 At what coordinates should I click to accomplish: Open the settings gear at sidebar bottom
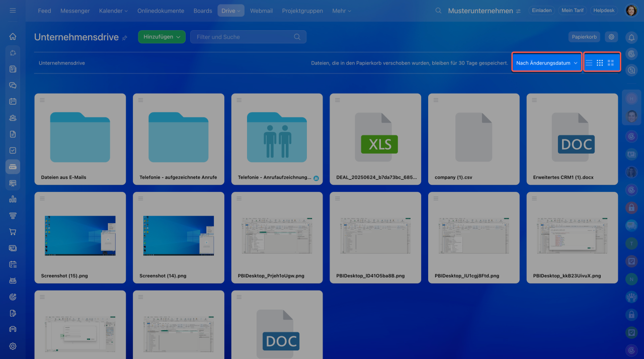13,346
